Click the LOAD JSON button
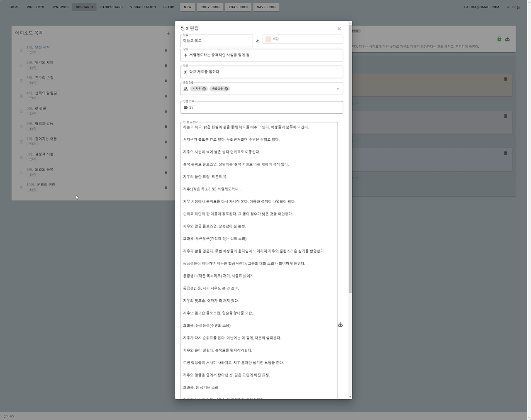The image size is (531, 420). point(238,7)
